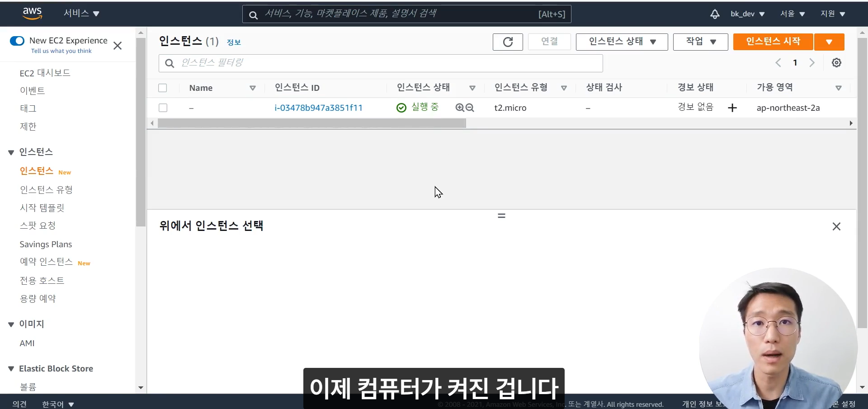Open the 서비스 dropdown menu

(x=81, y=13)
